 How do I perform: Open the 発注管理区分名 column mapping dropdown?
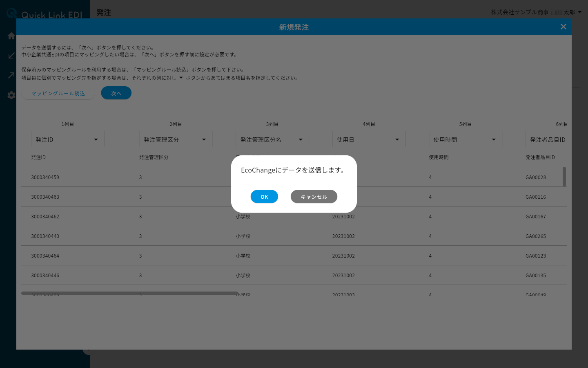pos(272,139)
